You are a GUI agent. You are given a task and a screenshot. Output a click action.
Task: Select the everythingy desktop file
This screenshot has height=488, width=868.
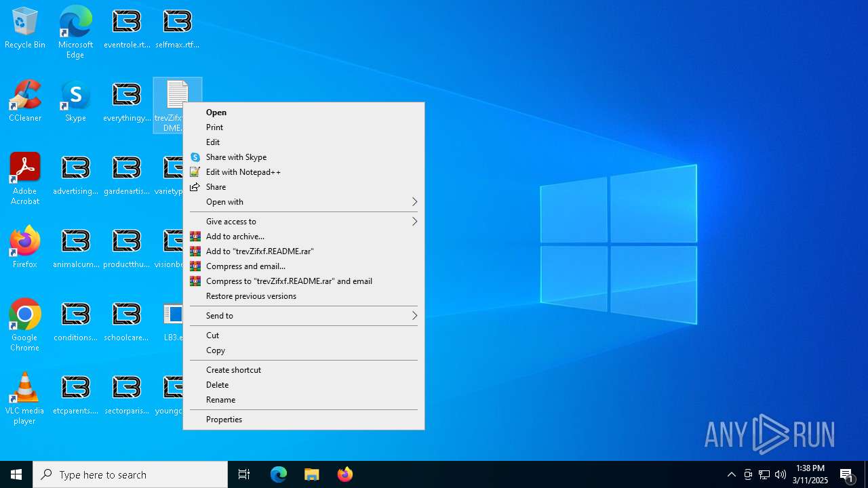(x=127, y=102)
